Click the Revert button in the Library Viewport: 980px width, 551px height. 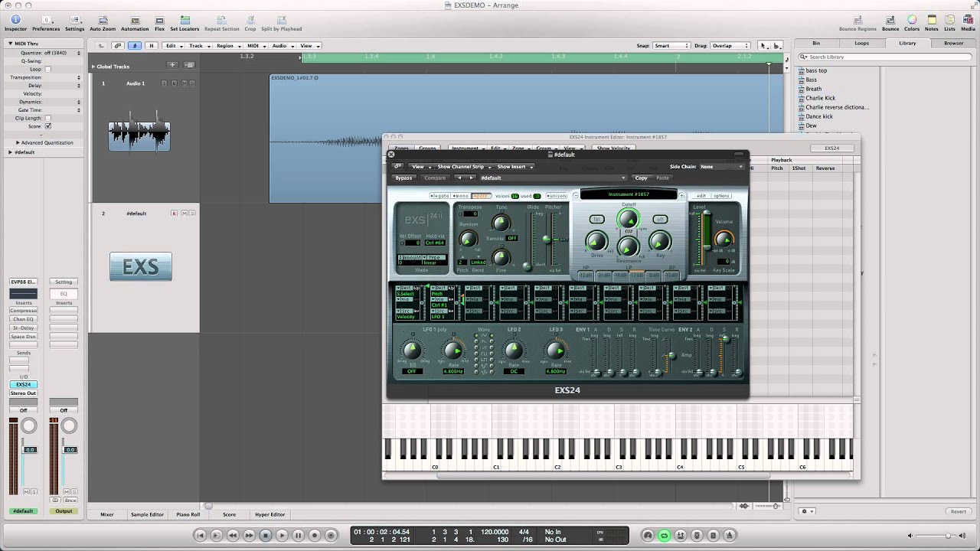click(959, 511)
